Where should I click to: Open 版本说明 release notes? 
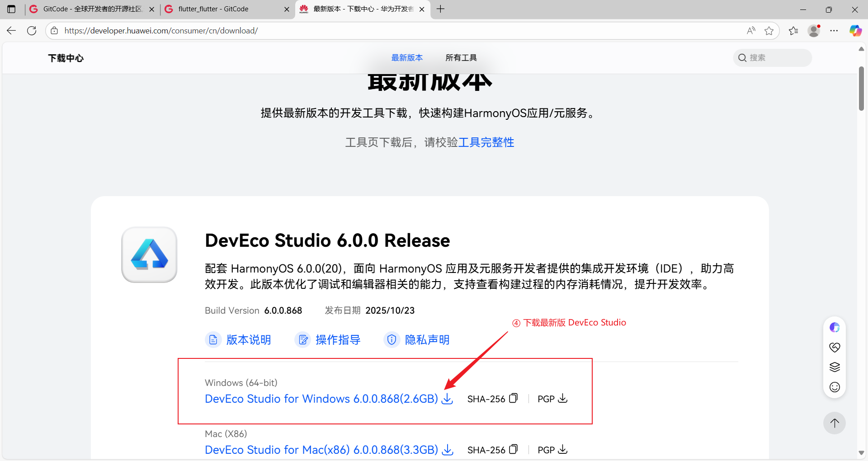tap(249, 340)
